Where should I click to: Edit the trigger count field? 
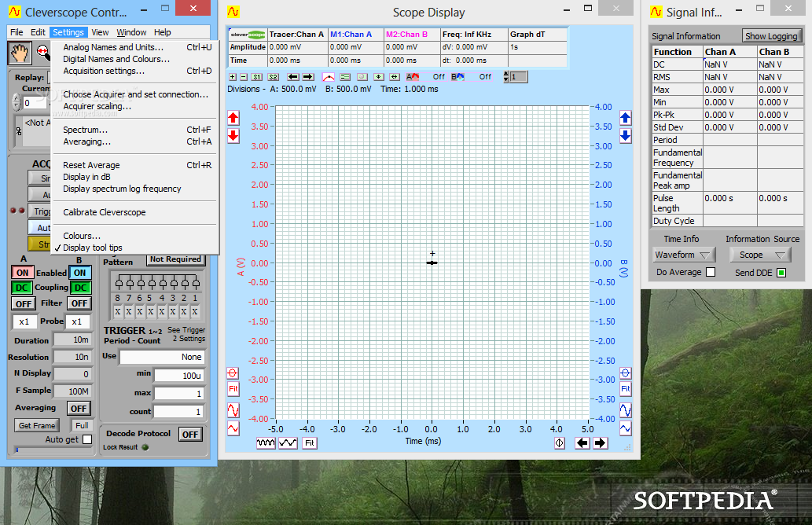(x=178, y=412)
